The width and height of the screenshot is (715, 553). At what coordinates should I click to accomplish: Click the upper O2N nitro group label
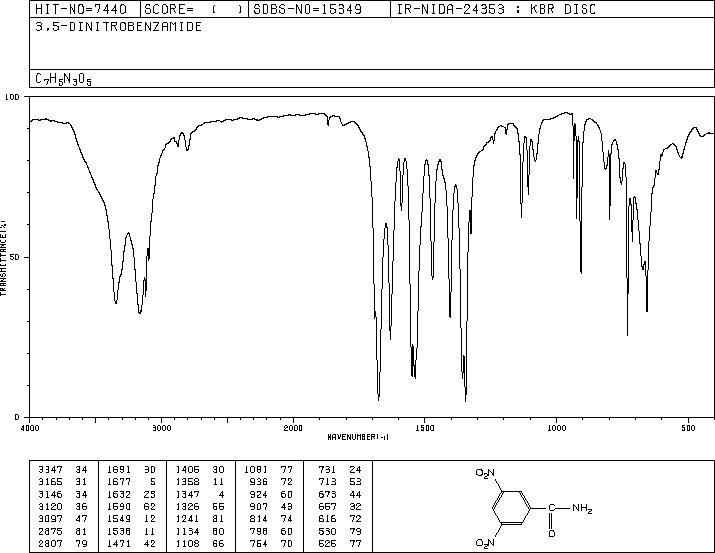(x=485, y=473)
